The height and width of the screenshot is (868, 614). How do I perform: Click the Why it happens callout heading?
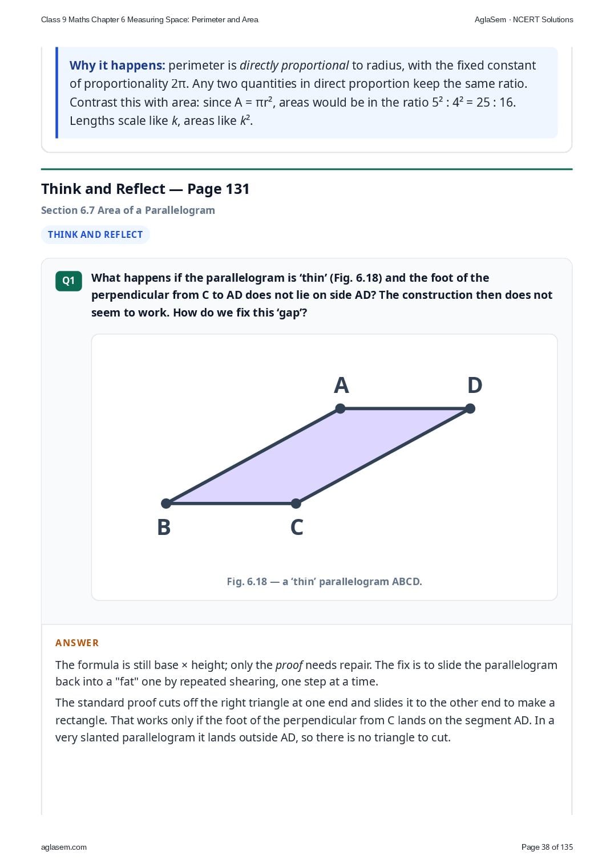pos(117,66)
